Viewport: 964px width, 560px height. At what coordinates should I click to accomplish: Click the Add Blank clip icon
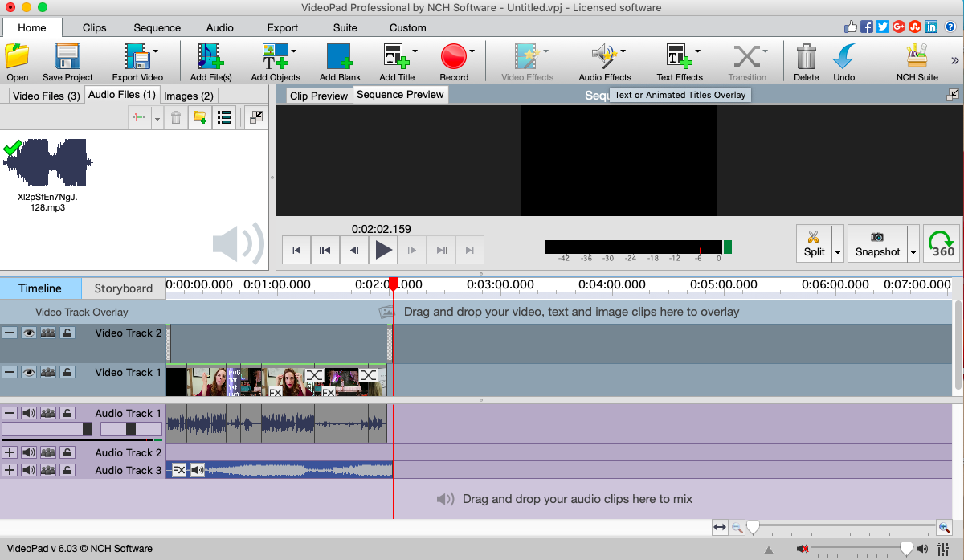pos(339,57)
